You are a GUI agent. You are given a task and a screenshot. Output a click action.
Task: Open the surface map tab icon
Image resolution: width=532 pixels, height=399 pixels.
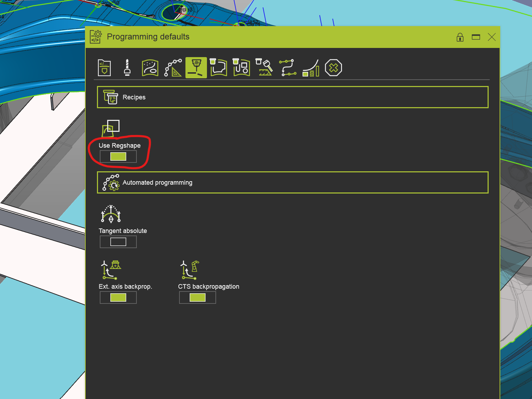[x=150, y=68]
